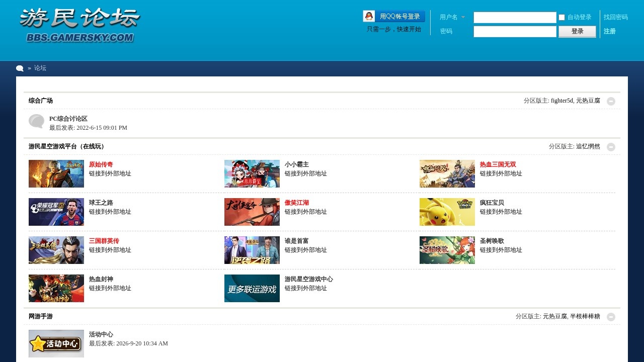Open the 更多联运游戏 banner image
Image resolution: width=644 pixels, height=362 pixels.
pos(252,288)
